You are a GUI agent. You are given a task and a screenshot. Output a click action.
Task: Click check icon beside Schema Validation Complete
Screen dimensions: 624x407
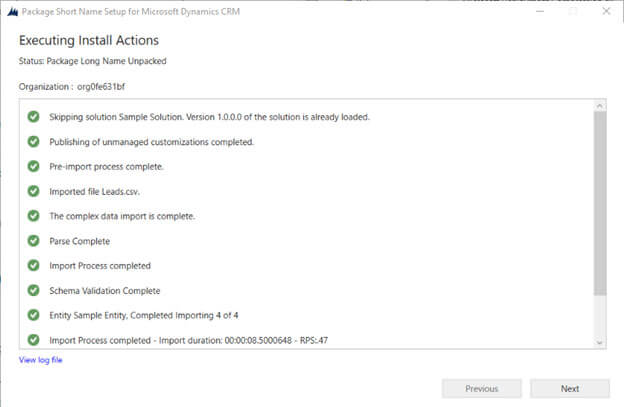[33, 290]
